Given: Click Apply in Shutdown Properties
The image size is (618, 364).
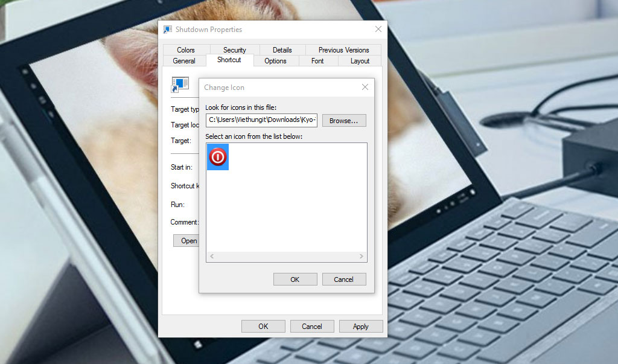Looking at the screenshot, I should coord(360,327).
